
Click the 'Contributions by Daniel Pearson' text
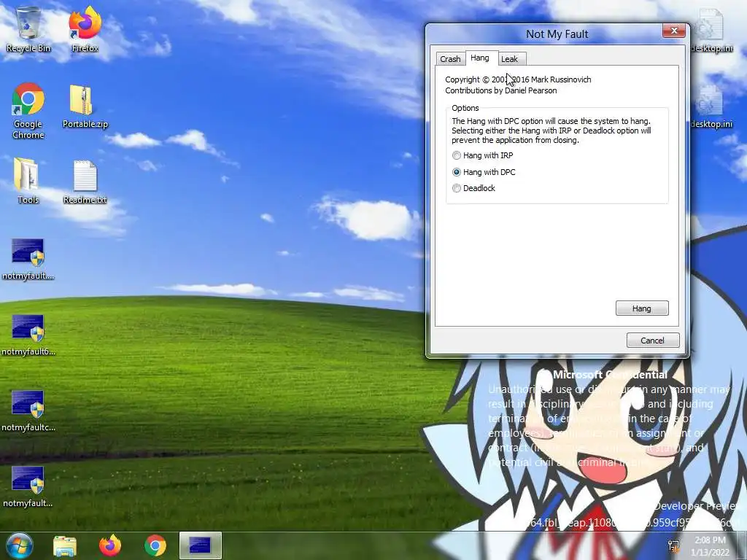(500, 90)
